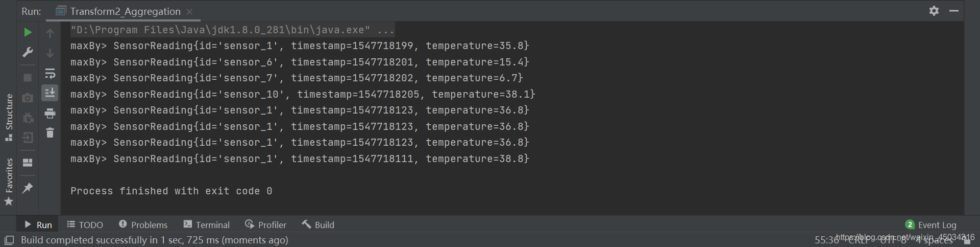Screen dimensions: 980x247
Task: Open run configuration wrench icon
Action: (28, 53)
